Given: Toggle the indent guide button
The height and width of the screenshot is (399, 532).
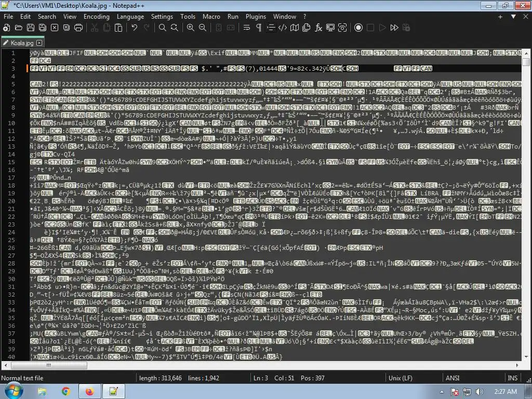Looking at the screenshot, I should 270,28.
